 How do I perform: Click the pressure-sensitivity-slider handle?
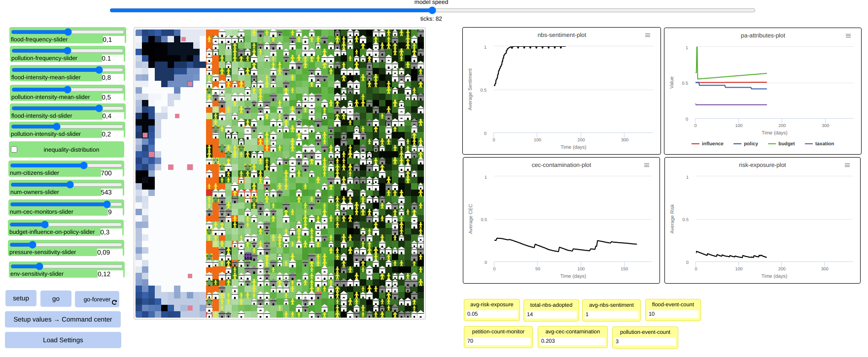[33, 245]
